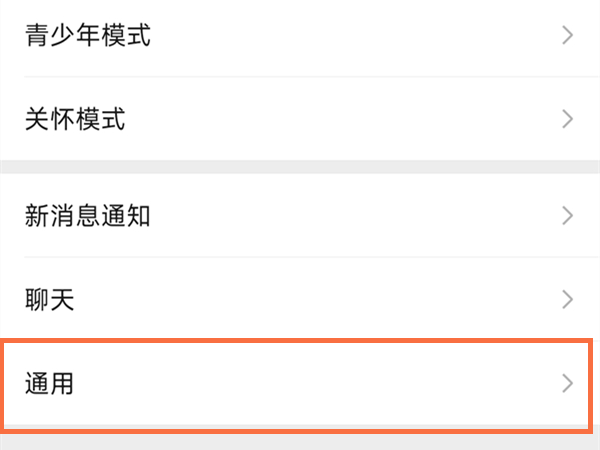Tap the 聊天 label text
600x450 pixels.
49,299
